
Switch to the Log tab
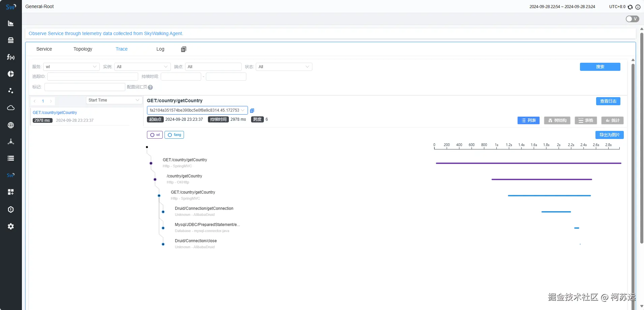point(160,49)
